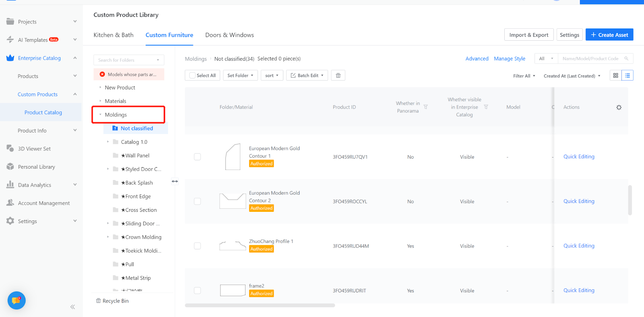The image size is (644, 317).
Task: Click the Create Asset button
Action: [609, 35]
